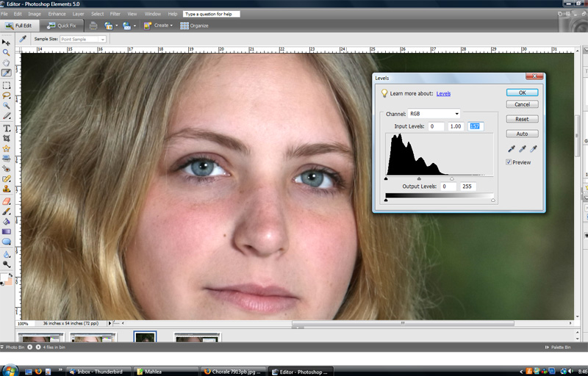Click the output levels white slider
Viewport: 588px width, 376px height.
tap(492, 200)
